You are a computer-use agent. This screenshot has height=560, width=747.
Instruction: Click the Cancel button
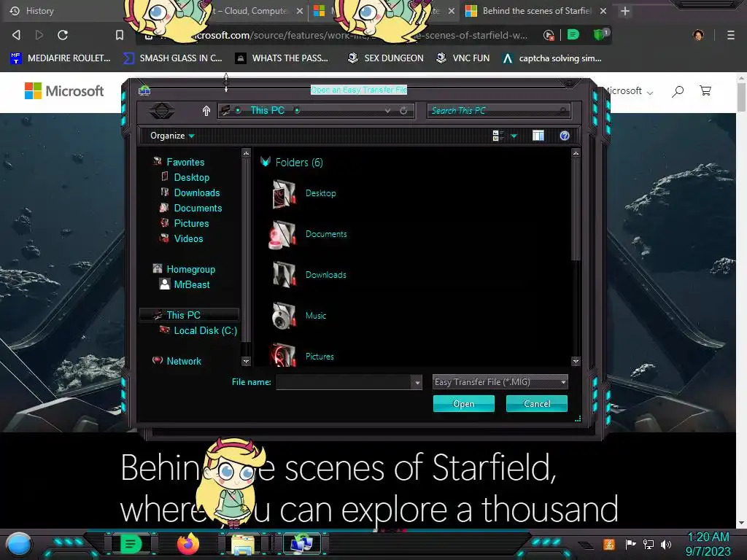(x=536, y=404)
